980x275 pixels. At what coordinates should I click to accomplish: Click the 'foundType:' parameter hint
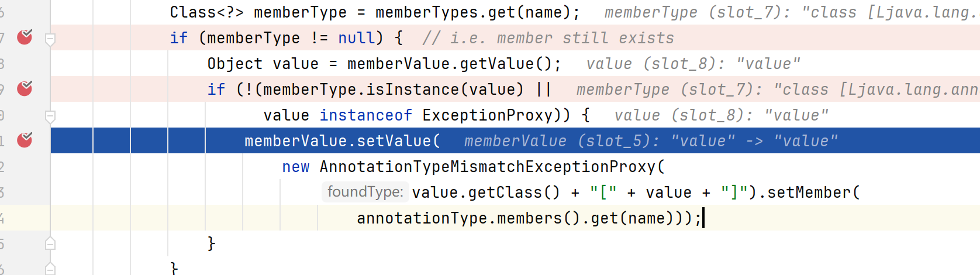click(365, 192)
